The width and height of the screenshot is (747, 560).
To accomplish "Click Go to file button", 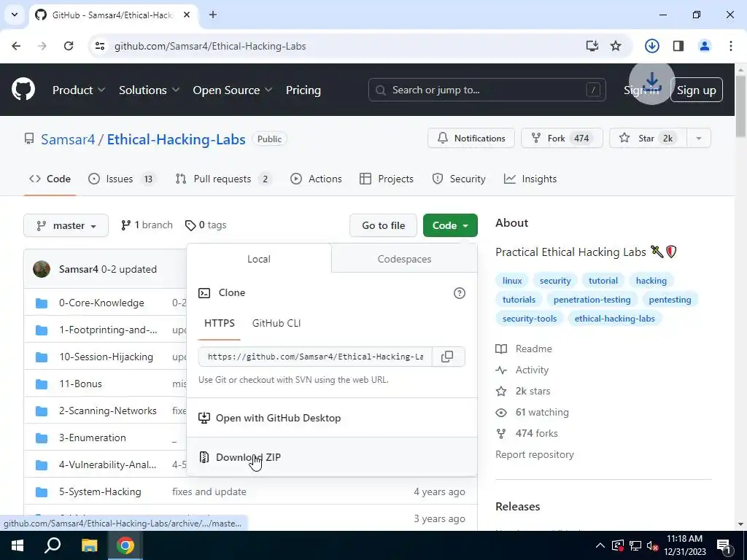I will 384,225.
